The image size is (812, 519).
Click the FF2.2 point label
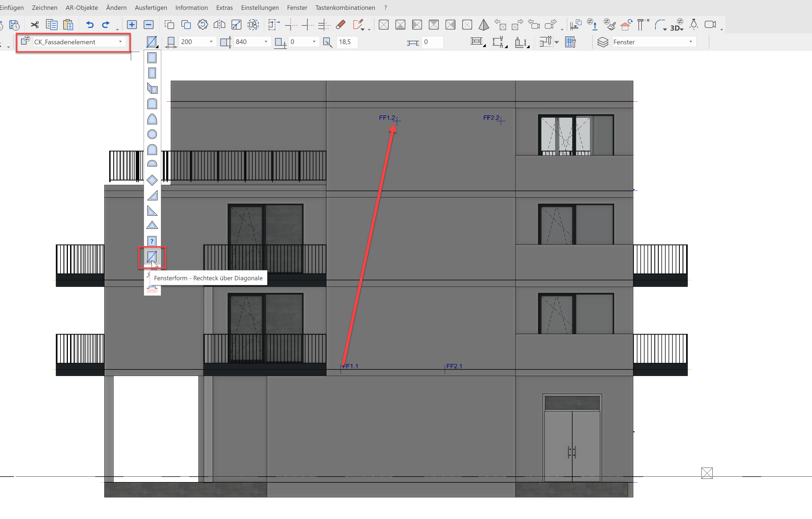point(491,118)
